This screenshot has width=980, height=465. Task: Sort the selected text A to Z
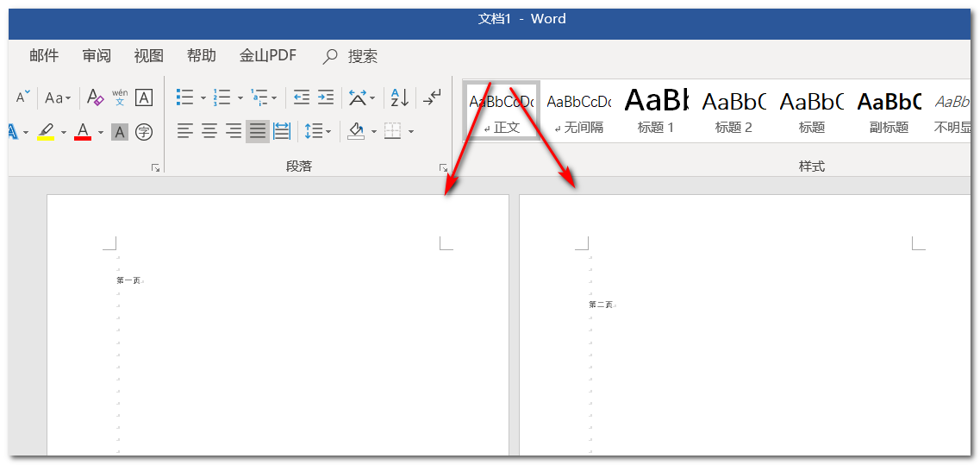point(399,97)
